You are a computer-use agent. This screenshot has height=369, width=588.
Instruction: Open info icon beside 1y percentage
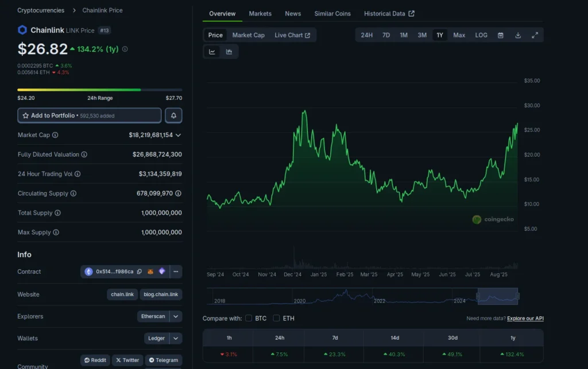coord(125,49)
